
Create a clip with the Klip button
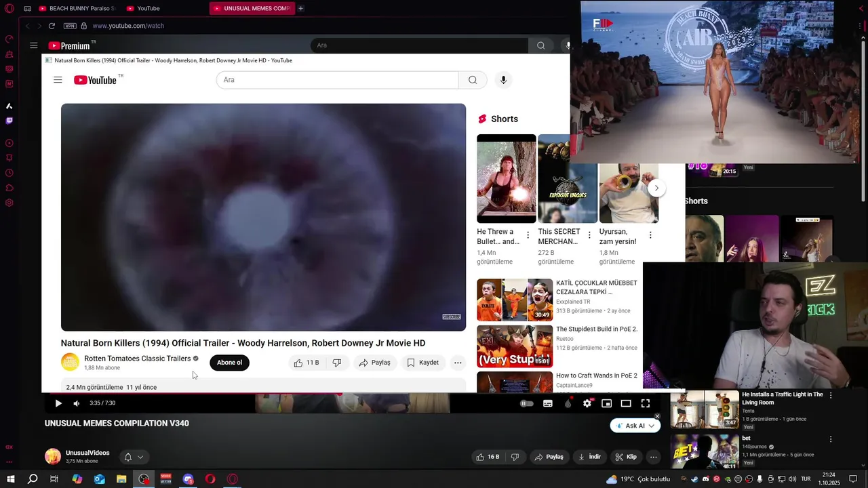point(625,457)
